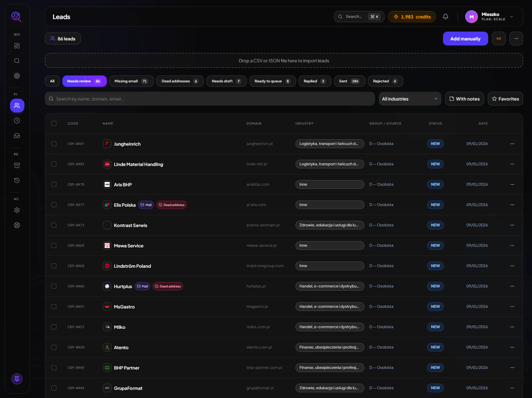Image resolution: width=532 pixels, height=398 pixels.
Task: Check the BHP Partner row checkbox
Action: (54, 368)
